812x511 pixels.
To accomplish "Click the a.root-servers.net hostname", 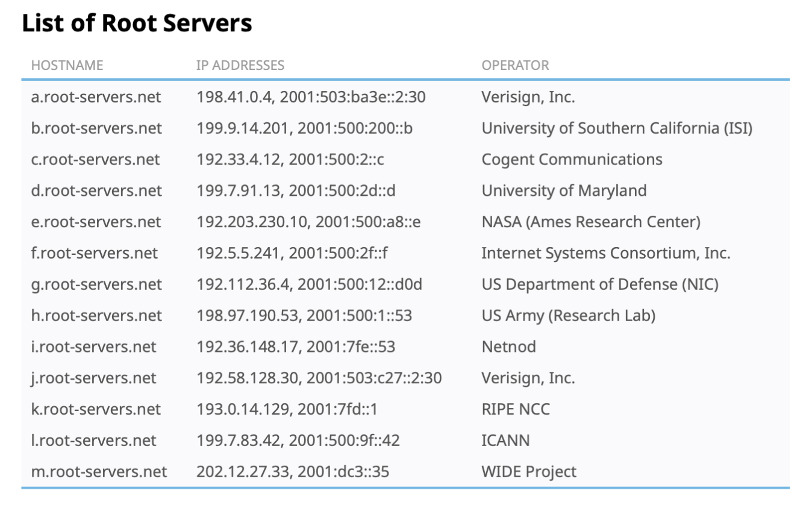I will tap(96, 97).
